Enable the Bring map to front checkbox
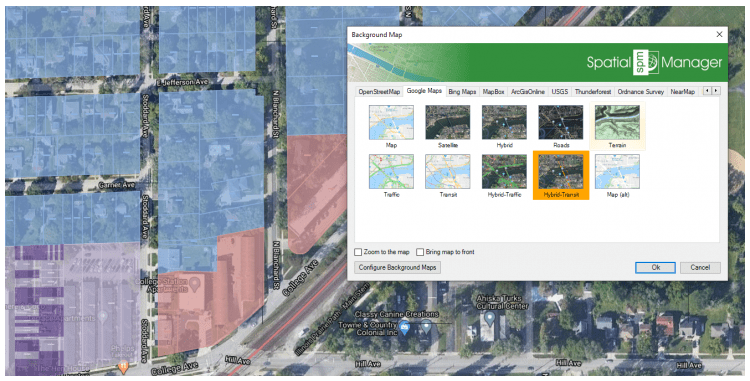 (420, 252)
